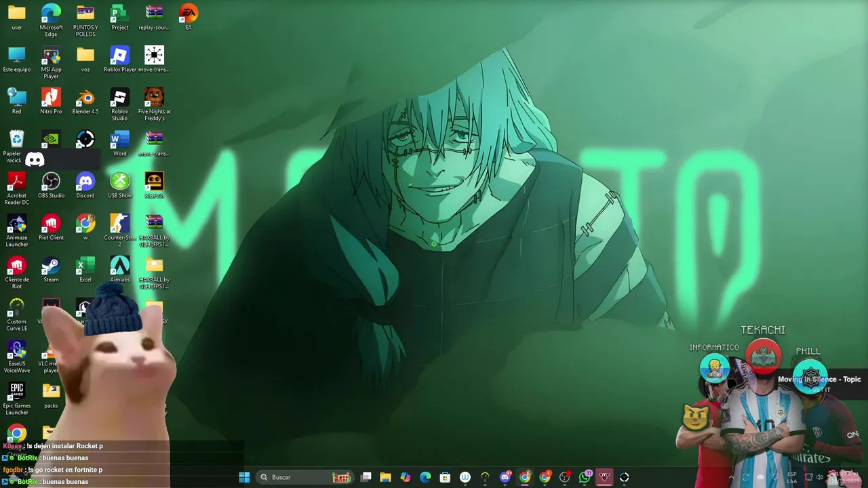Open Acrobat Reader DC
The height and width of the screenshot is (488, 868).
point(16,188)
